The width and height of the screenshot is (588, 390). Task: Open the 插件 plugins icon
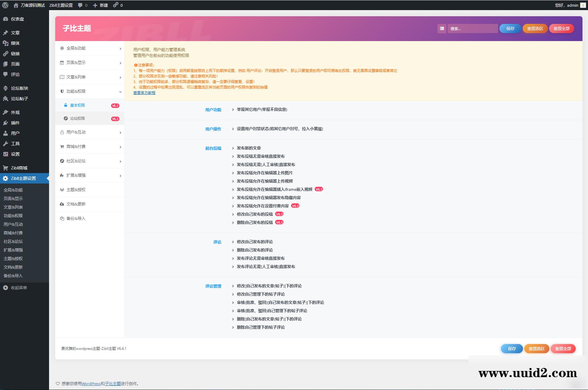click(6, 123)
